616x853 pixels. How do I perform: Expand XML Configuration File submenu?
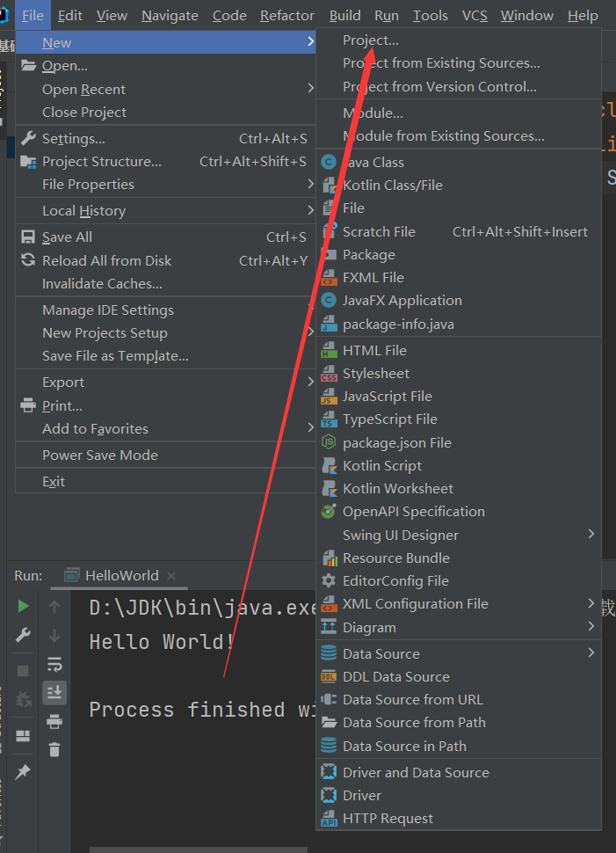click(x=459, y=604)
